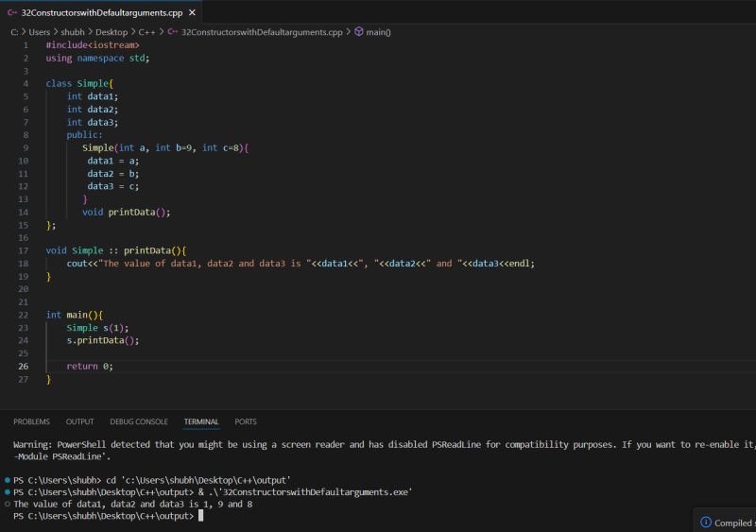Click the cube symbol icon beside main()
This screenshot has height=532, width=756.
(359, 32)
